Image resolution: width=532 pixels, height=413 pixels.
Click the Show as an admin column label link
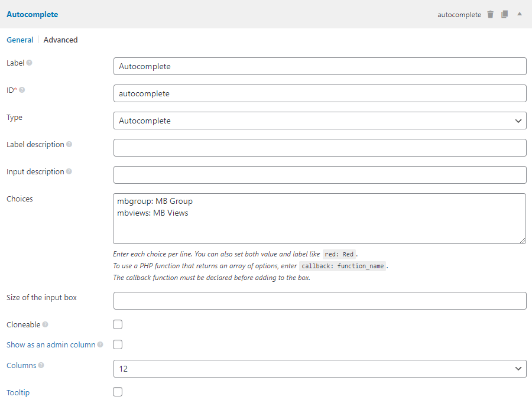pyautogui.click(x=50, y=344)
